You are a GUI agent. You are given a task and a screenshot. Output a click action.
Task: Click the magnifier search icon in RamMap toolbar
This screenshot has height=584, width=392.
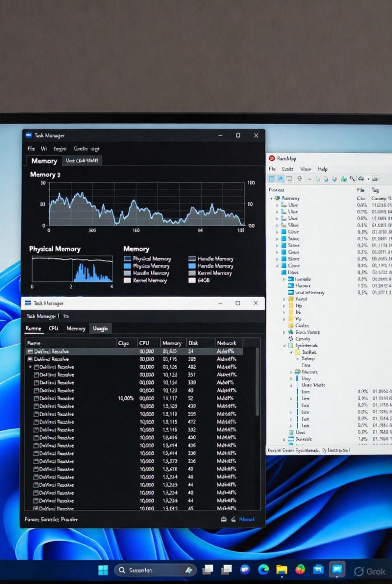tap(352, 179)
